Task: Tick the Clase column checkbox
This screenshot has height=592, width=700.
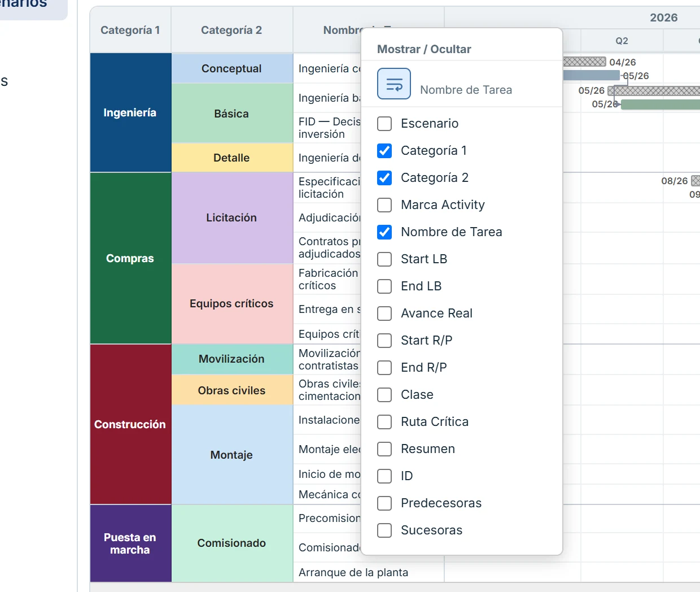Action: click(384, 395)
